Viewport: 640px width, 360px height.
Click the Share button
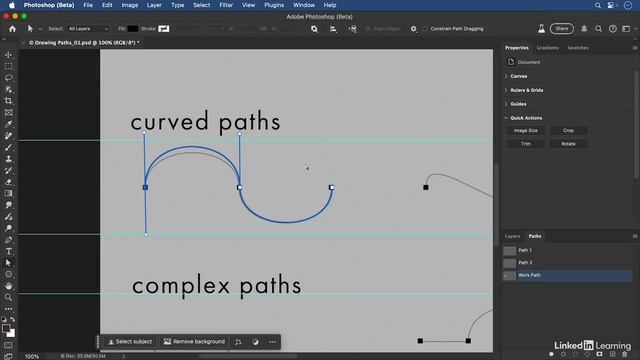tap(562, 29)
